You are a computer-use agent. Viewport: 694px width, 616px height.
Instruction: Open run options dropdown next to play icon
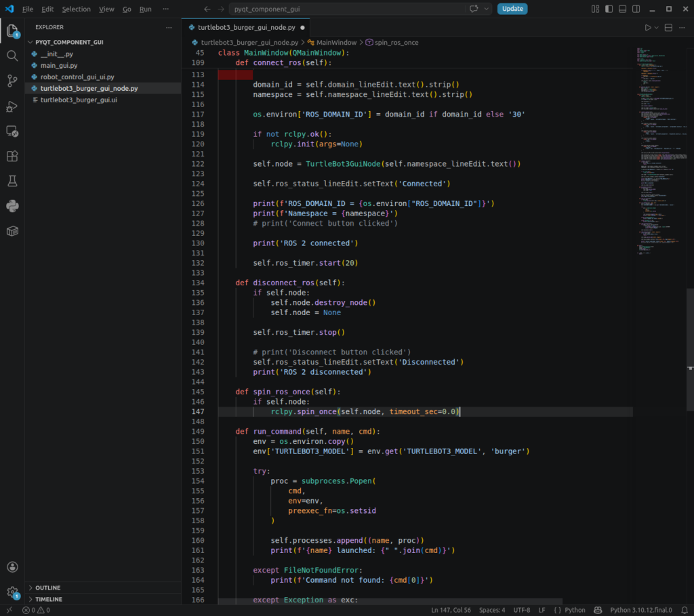pos(657,27)
